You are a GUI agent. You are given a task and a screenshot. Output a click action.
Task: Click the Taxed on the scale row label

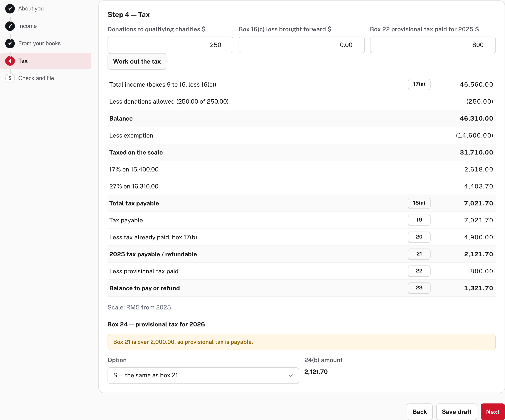pyautogui.click(x=136, y=152)
